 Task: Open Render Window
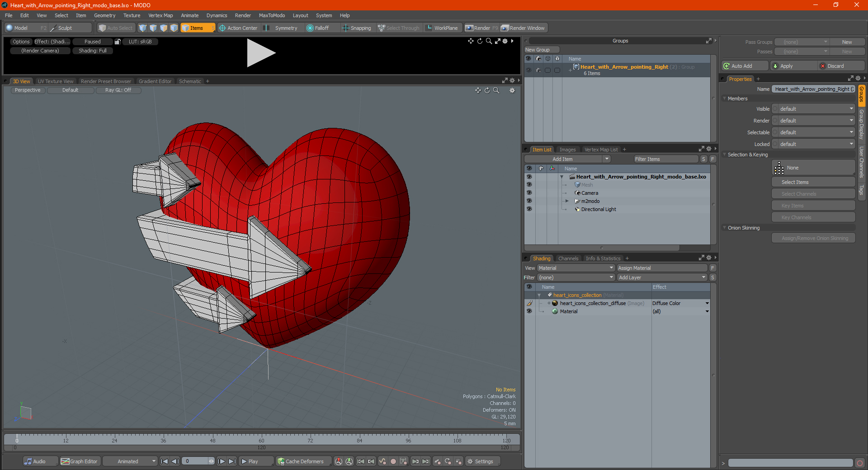(523, 28)
